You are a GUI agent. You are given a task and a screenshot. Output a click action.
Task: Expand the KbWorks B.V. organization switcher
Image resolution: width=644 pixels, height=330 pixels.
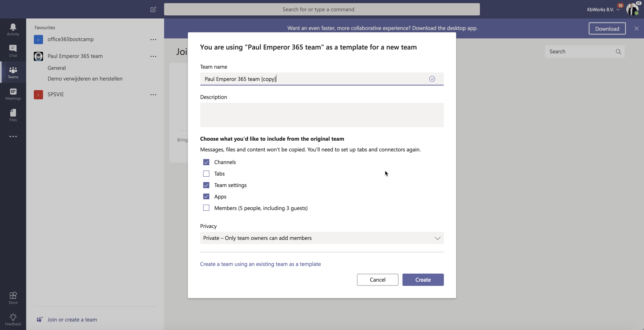coord(603,9)
